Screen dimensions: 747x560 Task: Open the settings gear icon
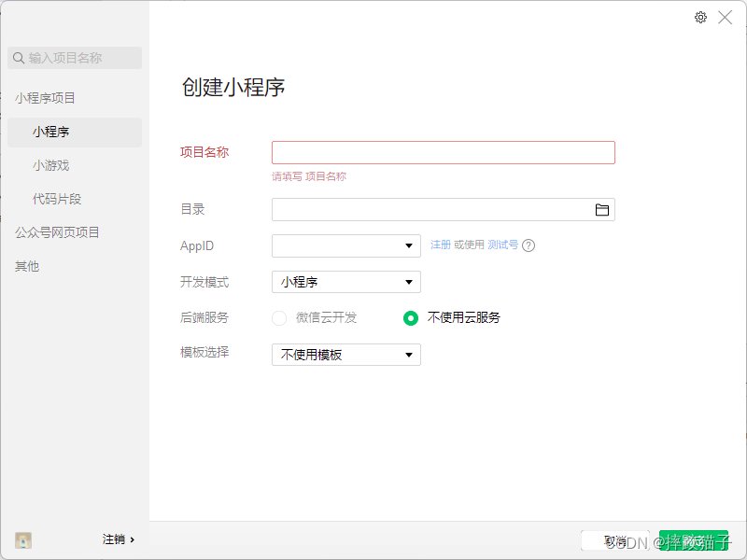click(x=700, y=17)
